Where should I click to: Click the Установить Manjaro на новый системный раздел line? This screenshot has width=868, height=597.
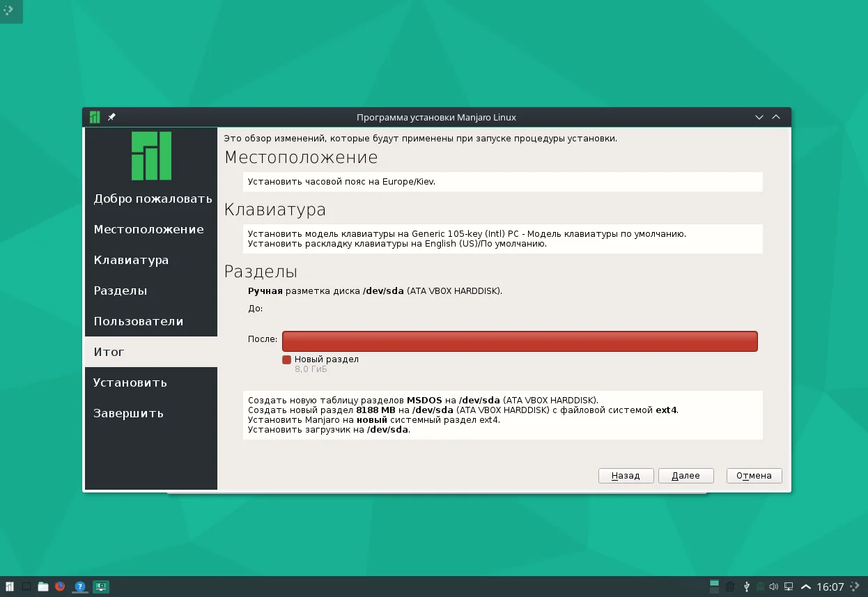[373, 420]
